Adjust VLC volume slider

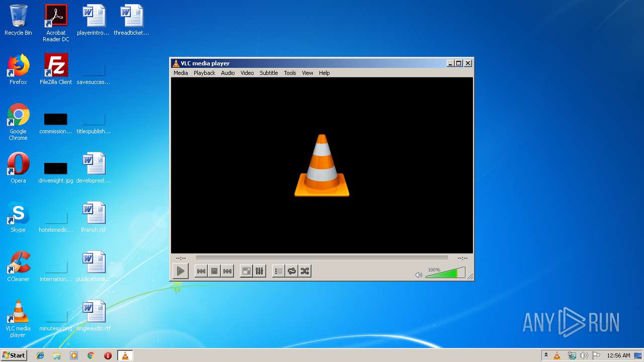(445, 273)
